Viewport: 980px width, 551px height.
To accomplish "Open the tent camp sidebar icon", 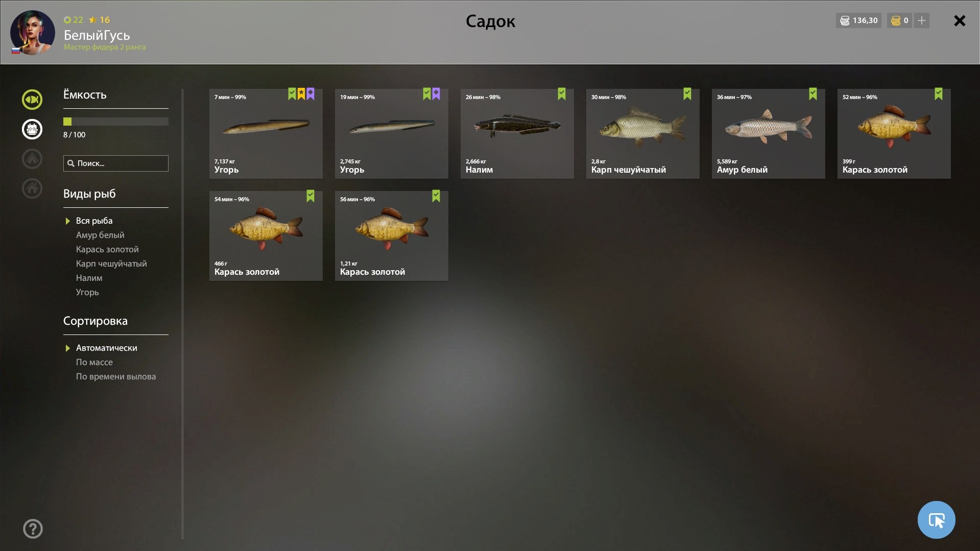I will coord(32,159).
